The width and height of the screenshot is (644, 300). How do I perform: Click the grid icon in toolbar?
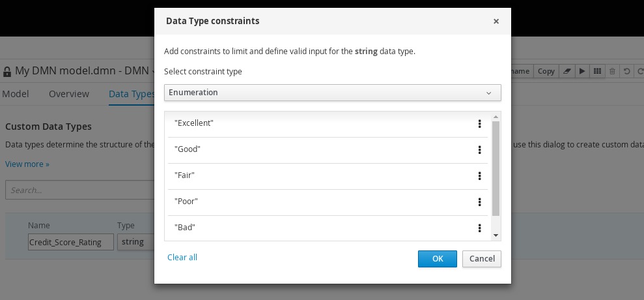(597, 71)
